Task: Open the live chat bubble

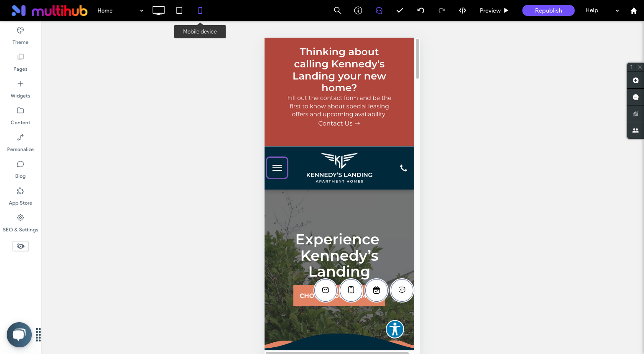Action: coord(19,335)
